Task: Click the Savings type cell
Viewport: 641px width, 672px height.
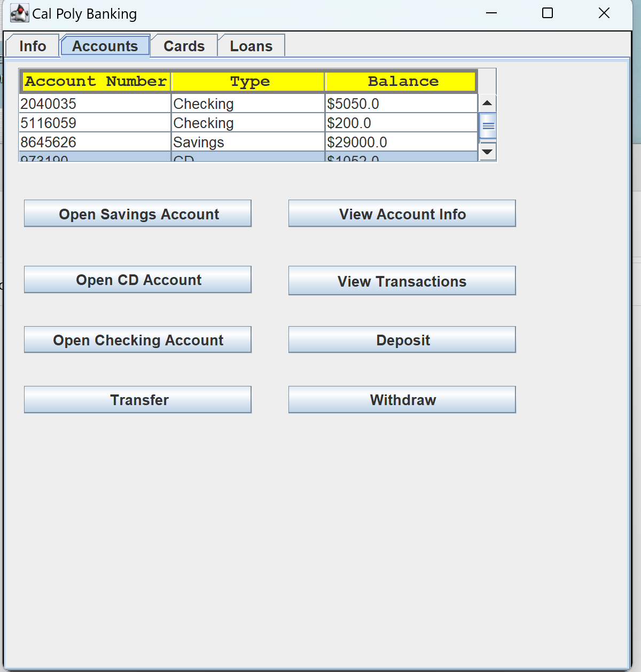Action: coord(248,142)
